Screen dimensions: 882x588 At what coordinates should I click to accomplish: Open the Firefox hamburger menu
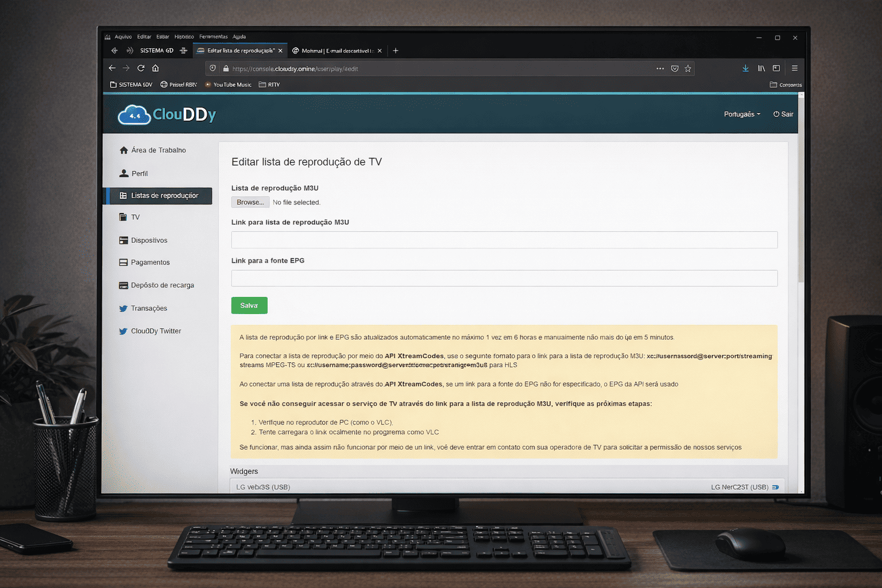tap(795, 68)
